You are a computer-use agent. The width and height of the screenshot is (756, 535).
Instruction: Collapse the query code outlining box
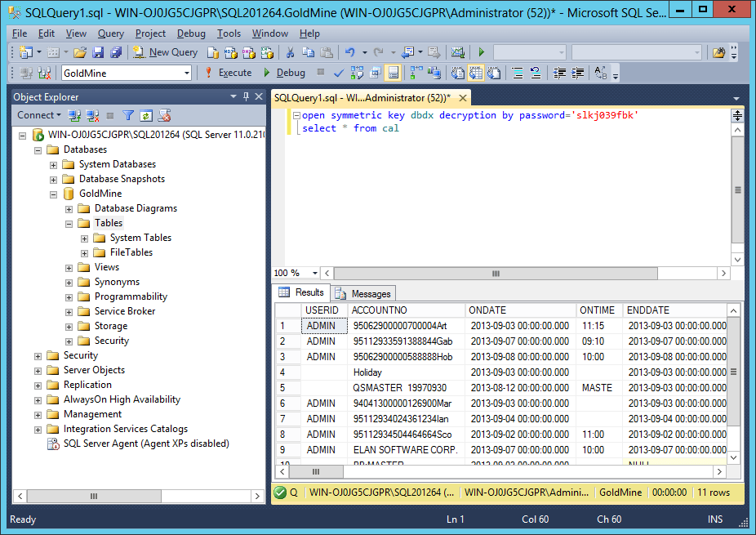(296, 116)
